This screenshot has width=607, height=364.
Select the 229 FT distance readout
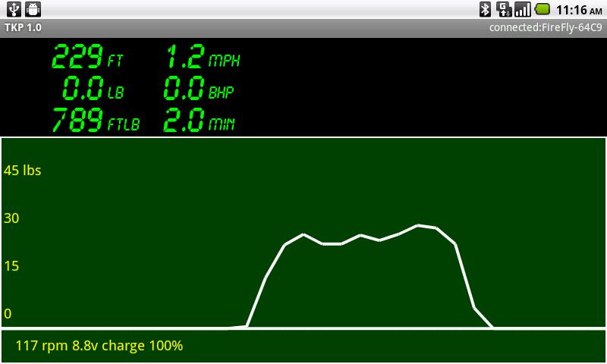pos(87,58)
